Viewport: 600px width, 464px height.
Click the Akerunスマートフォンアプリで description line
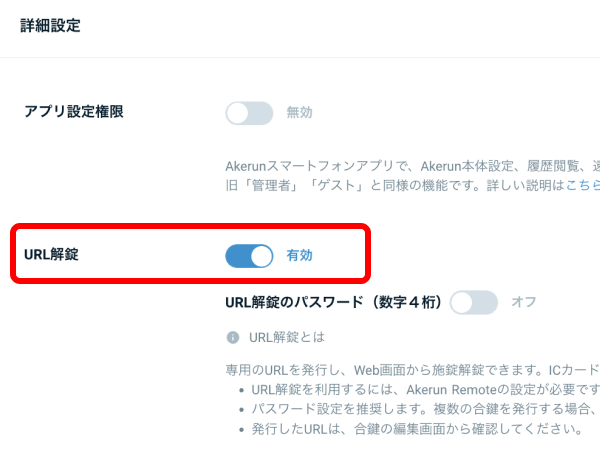pos(412,166)
